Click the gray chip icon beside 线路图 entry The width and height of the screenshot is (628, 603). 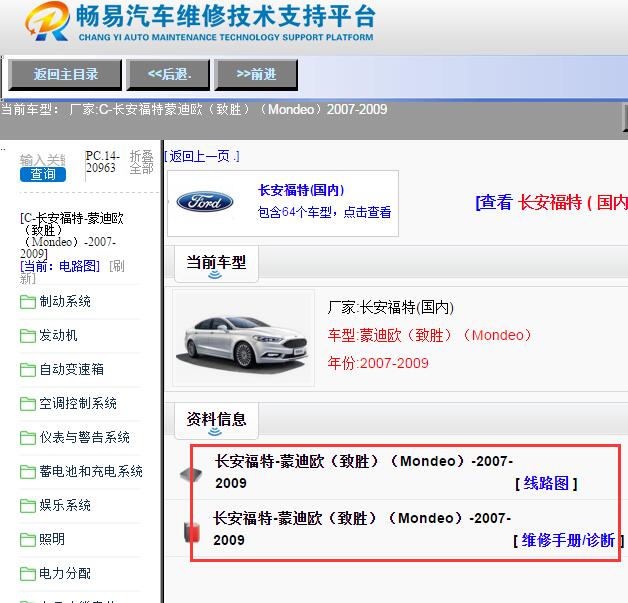point(191,475)
